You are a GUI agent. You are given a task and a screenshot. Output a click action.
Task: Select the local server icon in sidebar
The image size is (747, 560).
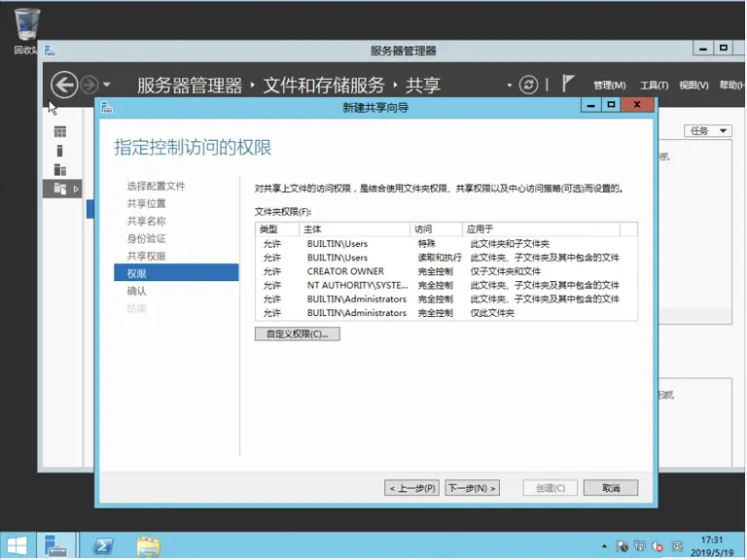coord(59,151)
